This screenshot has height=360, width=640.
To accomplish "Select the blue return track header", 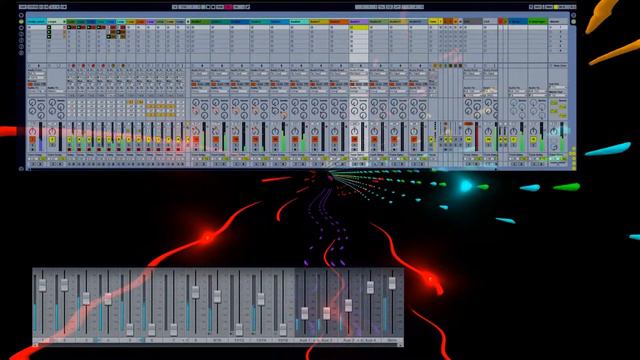I will 518,21.
